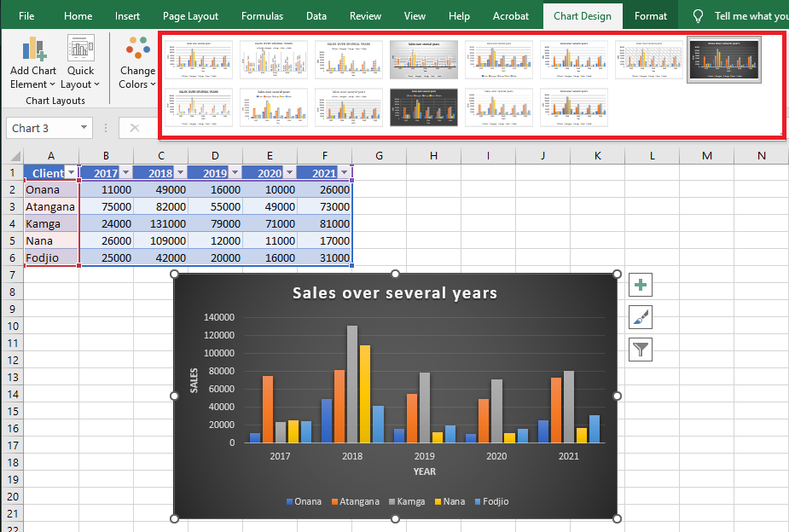Screen dimensions: 789x532
Task: Choose the first chart style thumbnail
Action: coord(199,60)
